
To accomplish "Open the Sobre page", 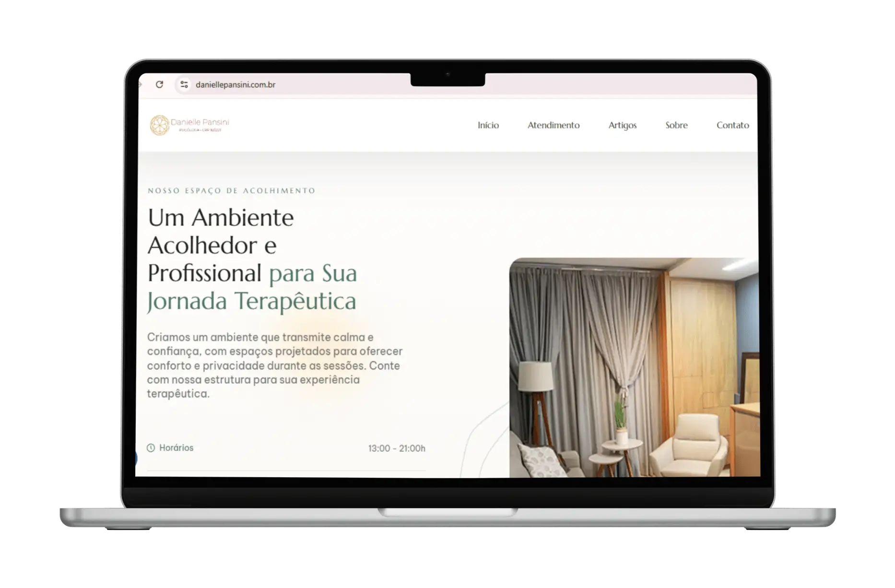I will click(x=676, y=125).
